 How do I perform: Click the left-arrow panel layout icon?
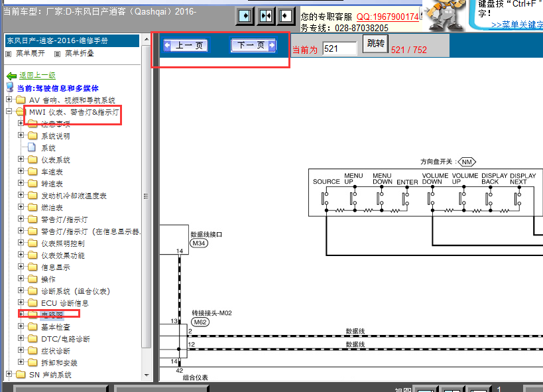click(286, 16)
